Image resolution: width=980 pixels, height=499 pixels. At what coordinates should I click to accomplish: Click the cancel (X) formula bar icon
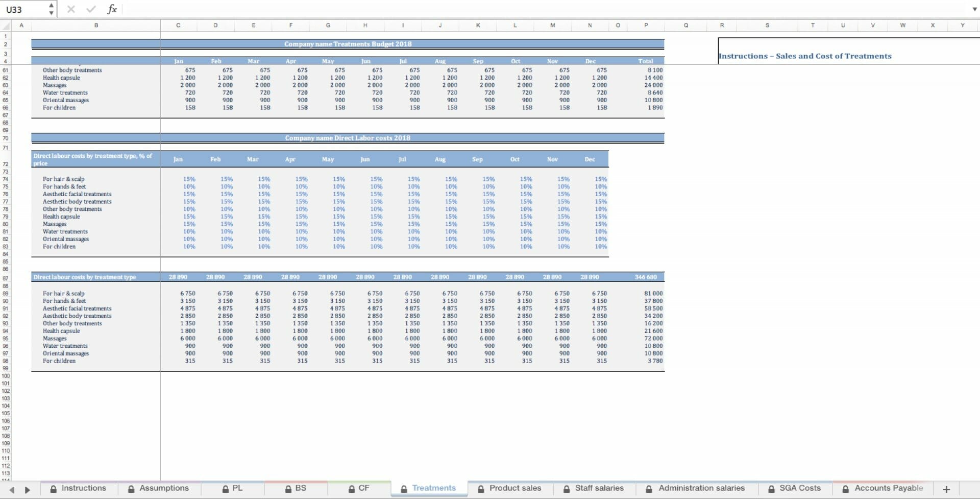pos(71,9)
